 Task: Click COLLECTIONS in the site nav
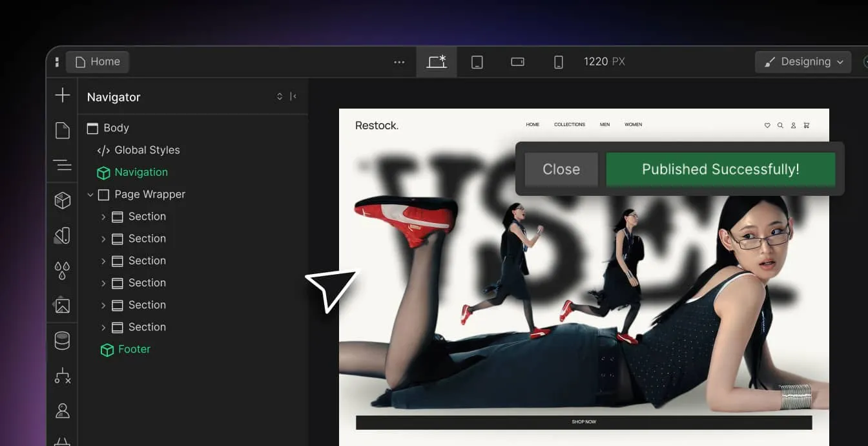coord(570,125)
